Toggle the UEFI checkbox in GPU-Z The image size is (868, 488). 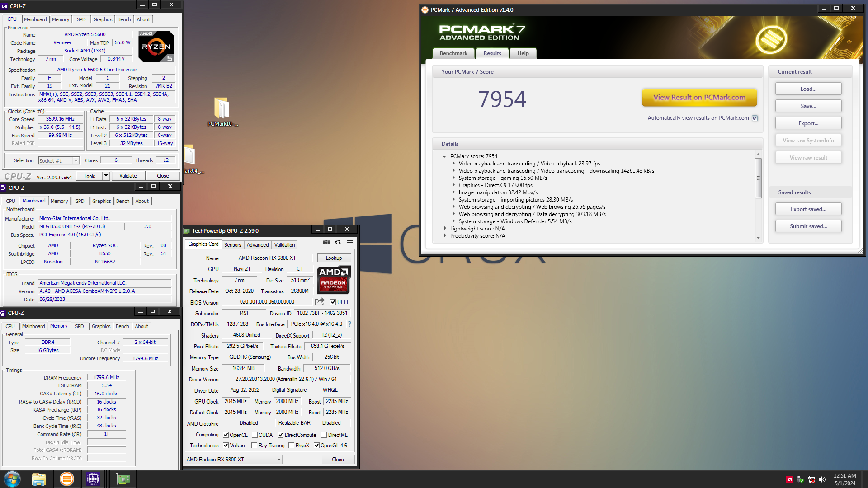coord(333,302)
